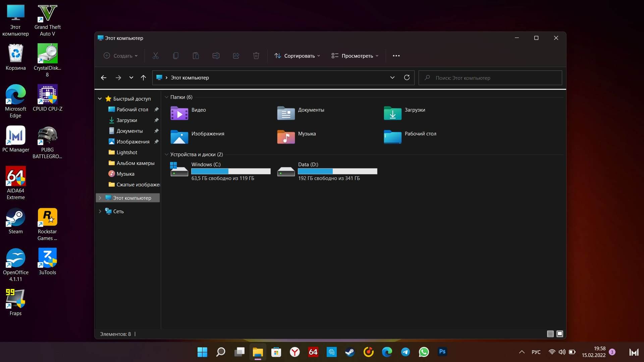The image size is (644, 362).
Task: Click the Cut scissors icon in toolbar
Action: pyautogui.click(x=155, y=56)
